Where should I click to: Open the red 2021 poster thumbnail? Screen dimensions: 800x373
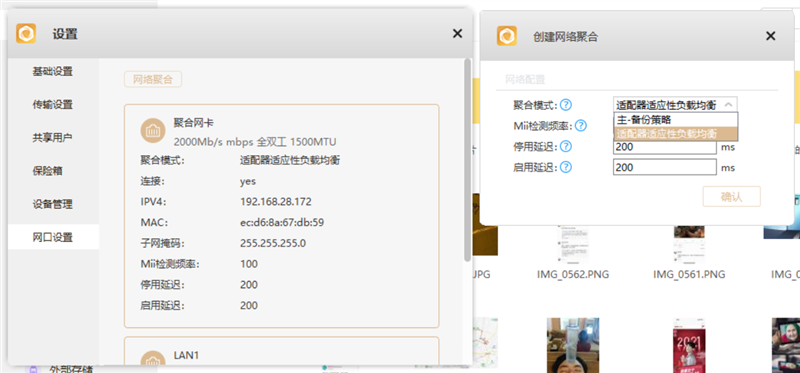coord(690,345)
